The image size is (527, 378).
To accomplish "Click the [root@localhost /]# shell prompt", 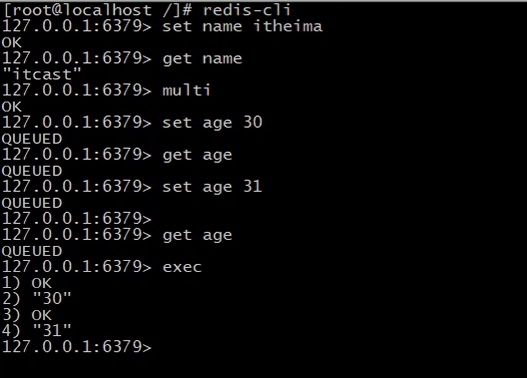I will (x=97, y=10).
